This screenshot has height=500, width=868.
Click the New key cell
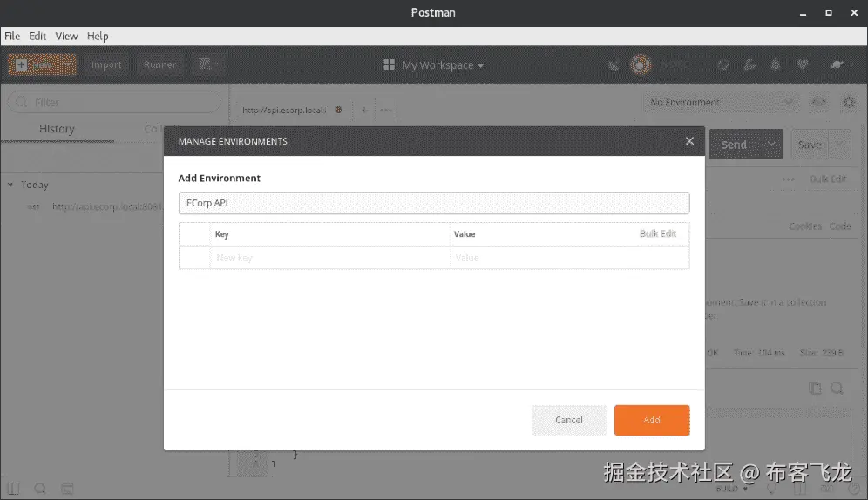[330, 258]
